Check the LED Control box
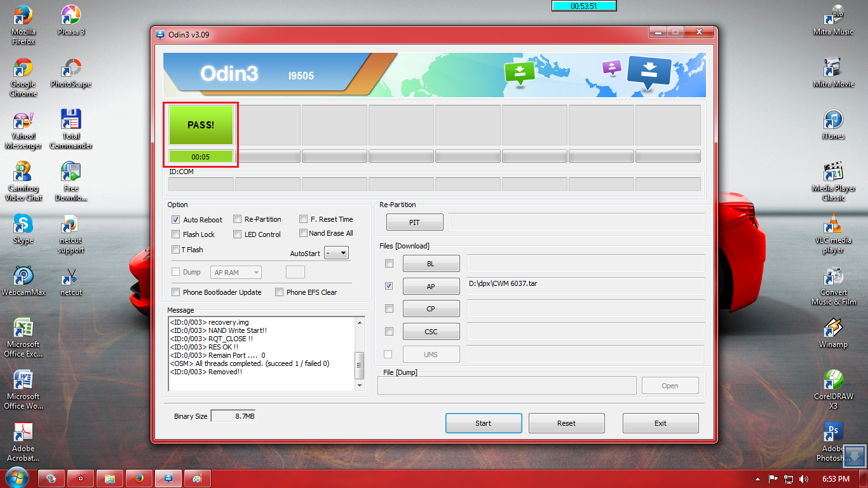The height and width of the screenshot is (488, 868). (238, 234)
